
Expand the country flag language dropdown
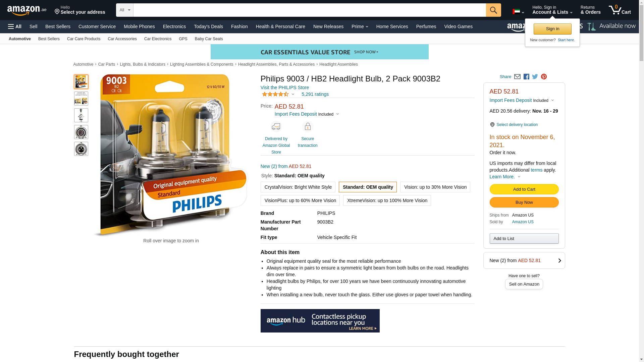pos(518,12)
